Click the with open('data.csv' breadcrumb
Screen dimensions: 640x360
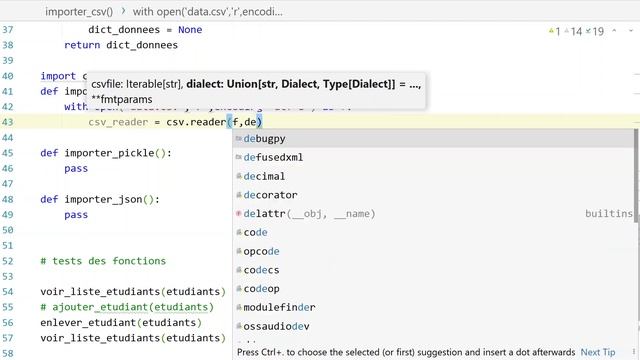[x=207, y=11]
